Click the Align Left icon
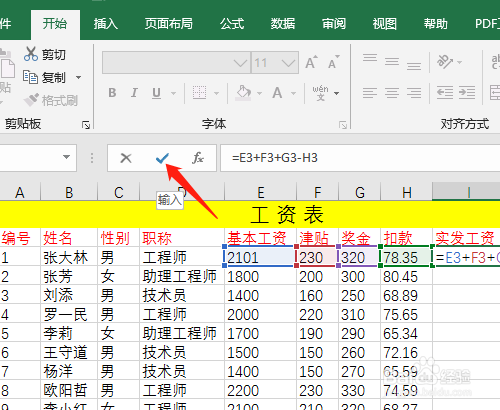Image resolution: width=500 pixels, height=410 pixels. tap(370, 93)
